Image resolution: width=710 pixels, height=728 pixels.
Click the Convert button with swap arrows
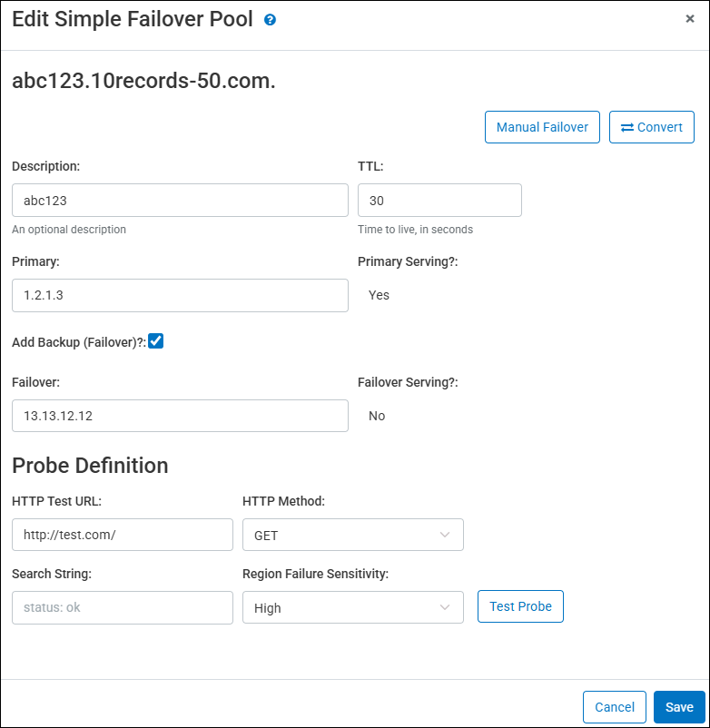(651, 127)
